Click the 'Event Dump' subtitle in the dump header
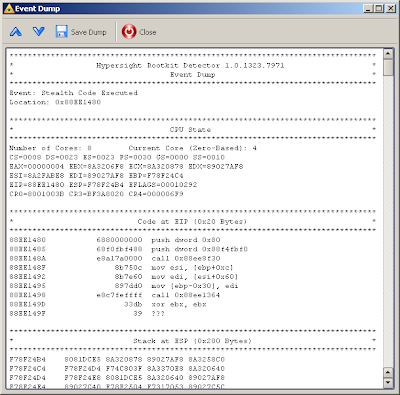 point(193,74)
